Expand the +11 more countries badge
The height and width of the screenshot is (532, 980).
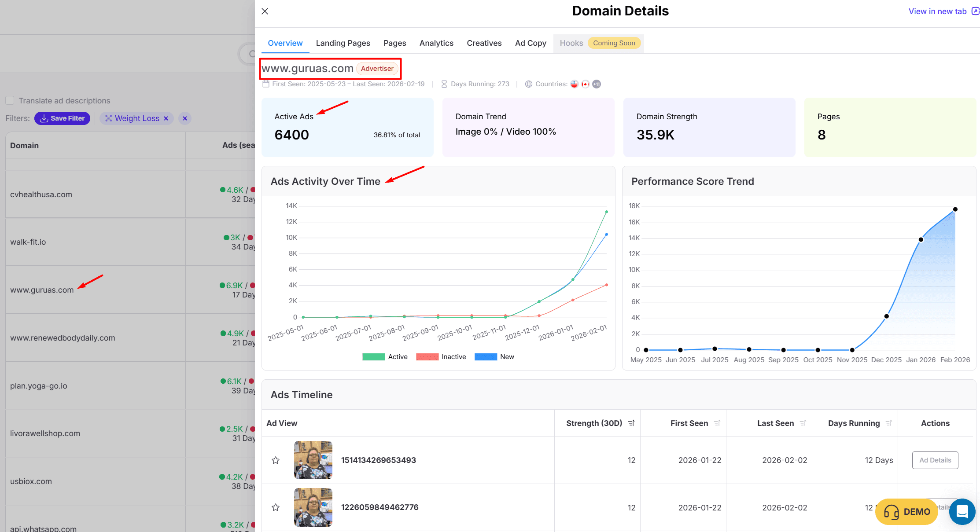click(x=597, y=84)
